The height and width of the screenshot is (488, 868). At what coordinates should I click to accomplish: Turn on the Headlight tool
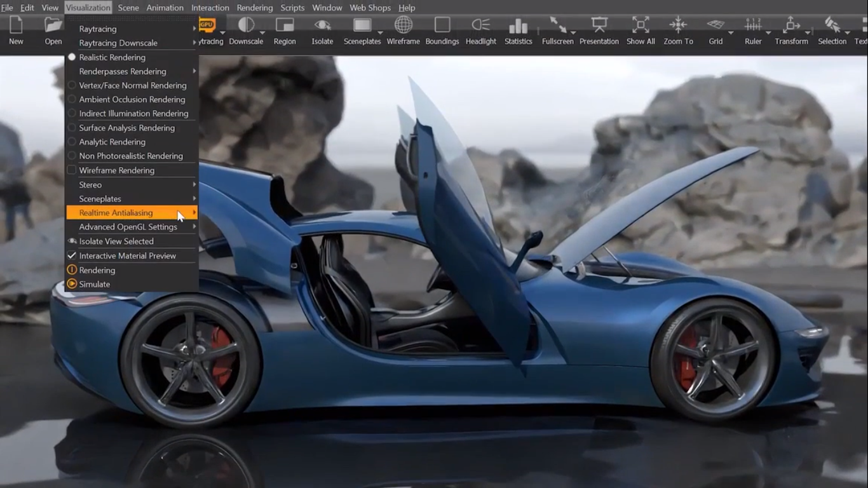pos(481,25)
